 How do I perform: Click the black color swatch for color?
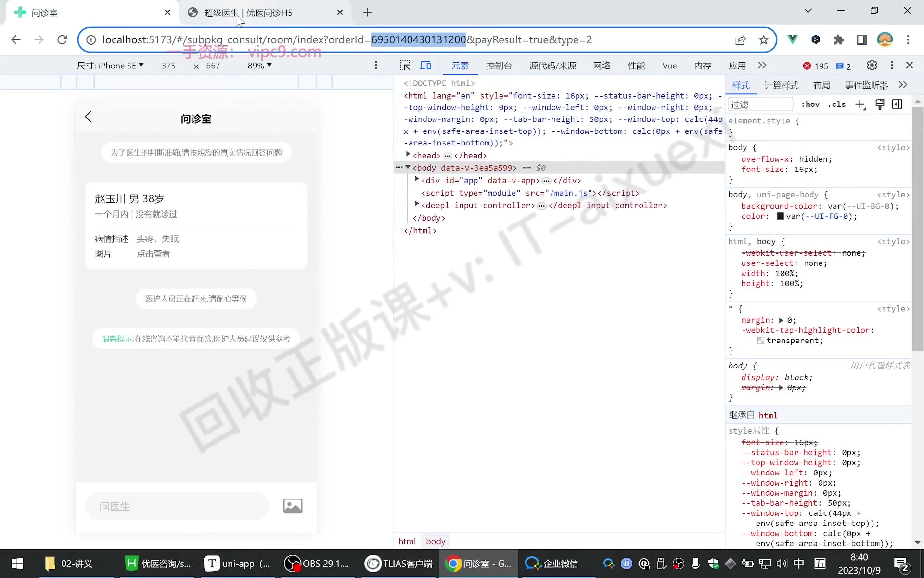coord(780,216)
